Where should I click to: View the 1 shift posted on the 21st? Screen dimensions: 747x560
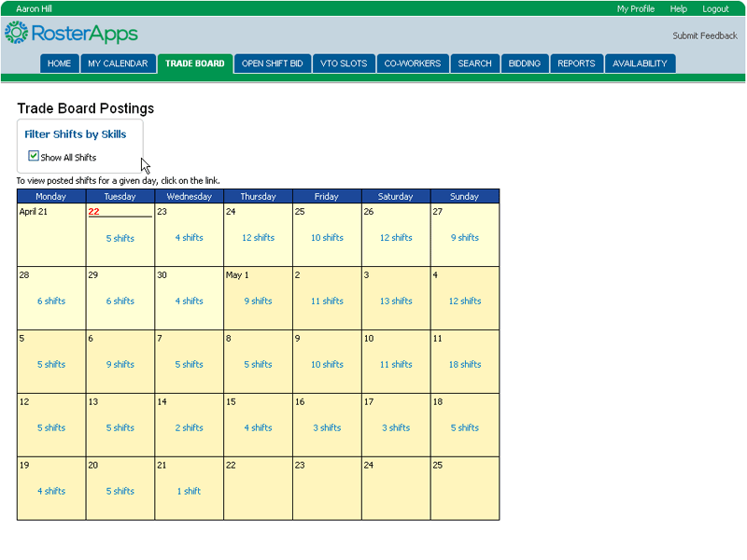tap(189, 491)
